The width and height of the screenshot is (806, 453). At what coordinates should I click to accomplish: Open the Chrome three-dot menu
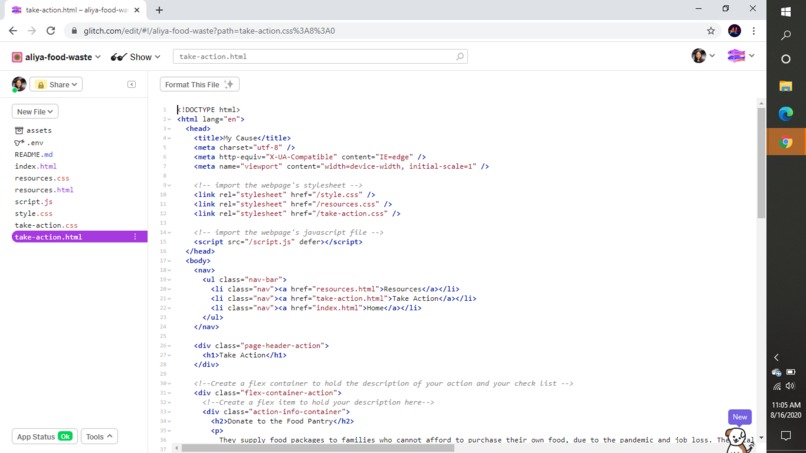click(754, 31)
